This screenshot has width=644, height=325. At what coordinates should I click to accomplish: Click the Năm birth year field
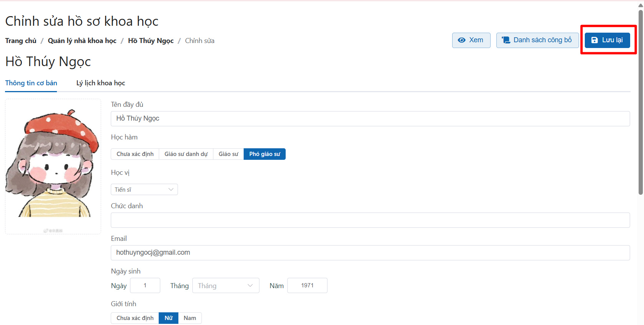pos(307,285)
